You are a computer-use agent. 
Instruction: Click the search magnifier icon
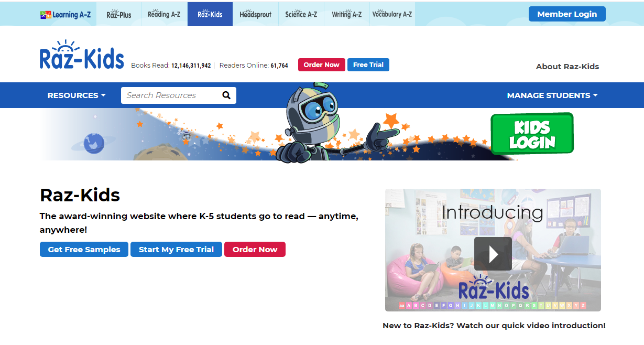[226, 95]
